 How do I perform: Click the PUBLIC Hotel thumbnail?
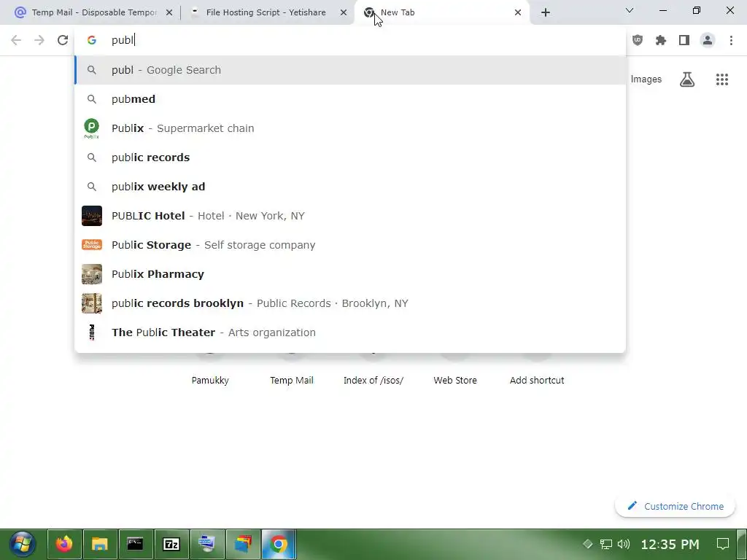click(91, 216)
